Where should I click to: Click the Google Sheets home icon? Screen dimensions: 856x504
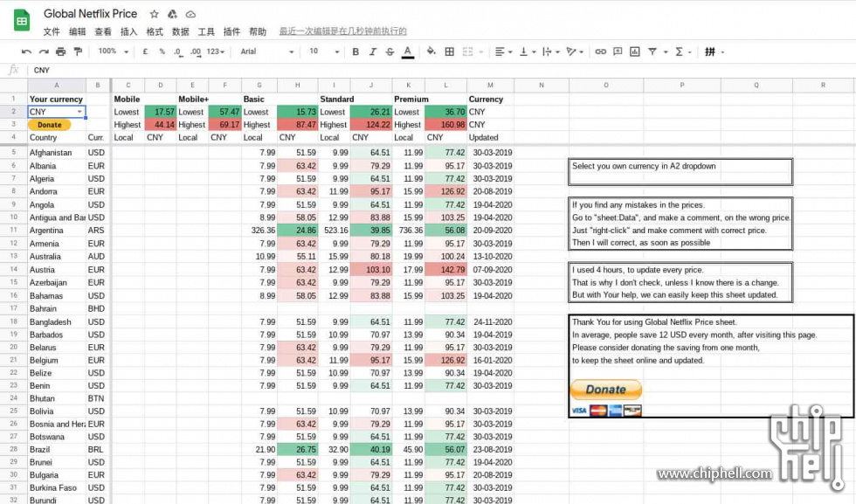(21, 21)
